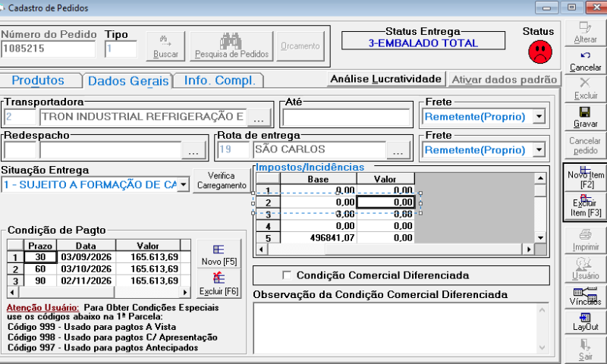Click Verifica Carregamento button

(x=222, y=180)
